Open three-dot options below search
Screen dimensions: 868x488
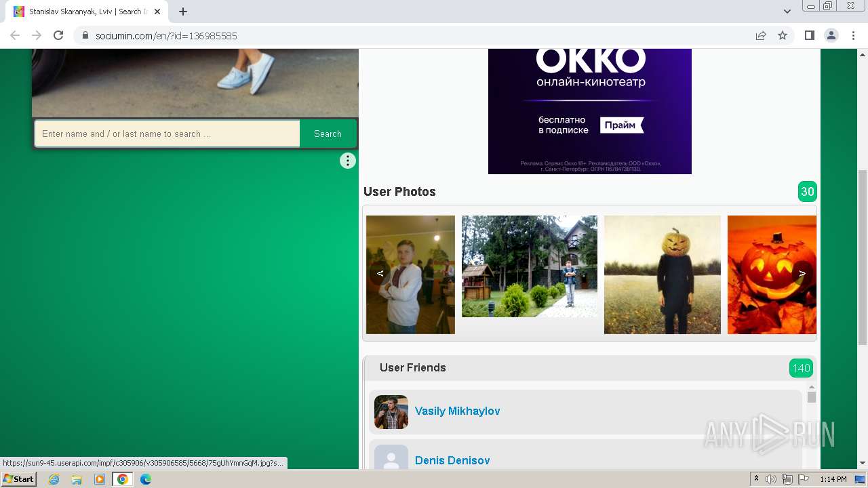coord(348,161)
